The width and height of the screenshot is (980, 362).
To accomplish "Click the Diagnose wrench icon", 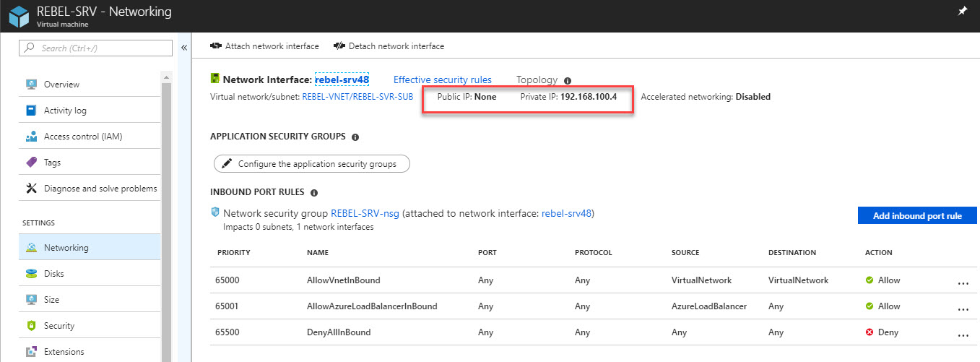I will [31, 189].
